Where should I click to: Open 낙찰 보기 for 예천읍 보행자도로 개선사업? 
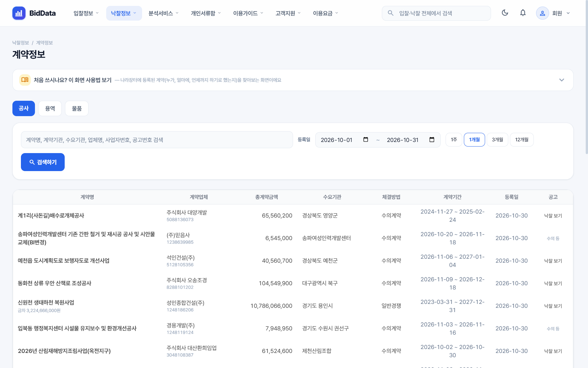pos(553,261)
